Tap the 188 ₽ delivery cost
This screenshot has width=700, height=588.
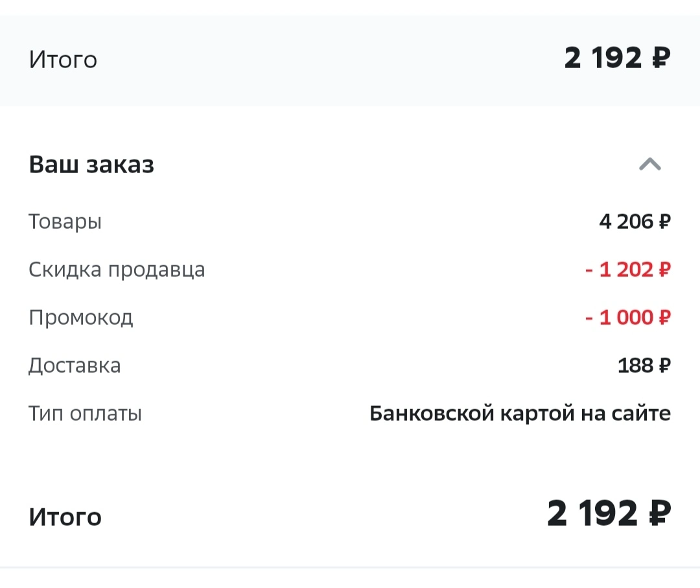644,366
